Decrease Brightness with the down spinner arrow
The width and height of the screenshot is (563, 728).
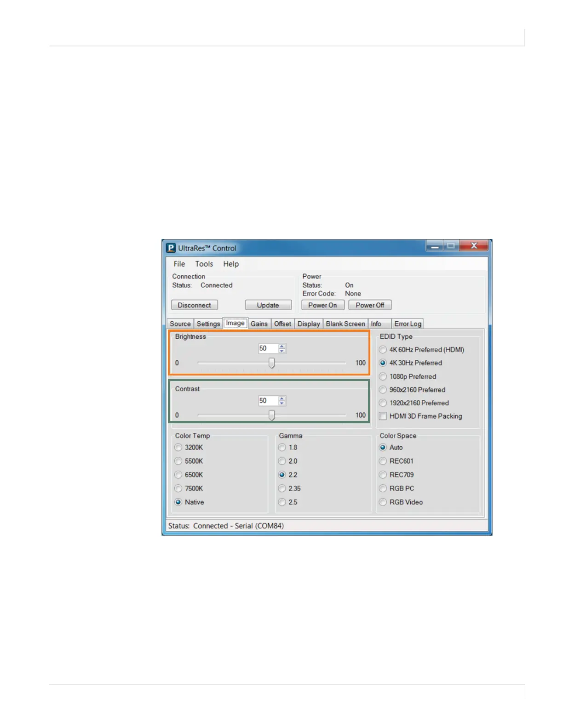tap(282, 351)
